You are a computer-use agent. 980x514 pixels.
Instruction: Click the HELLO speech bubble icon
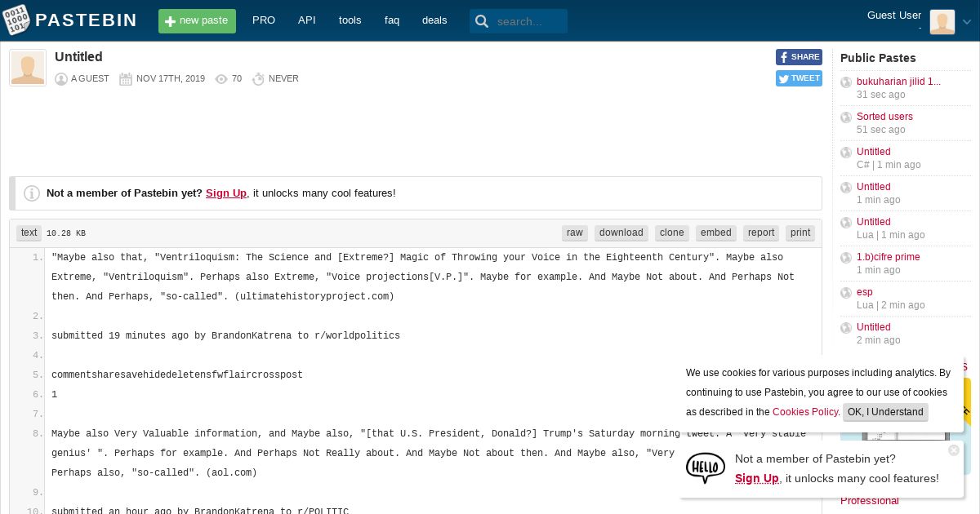coord(706,468)
